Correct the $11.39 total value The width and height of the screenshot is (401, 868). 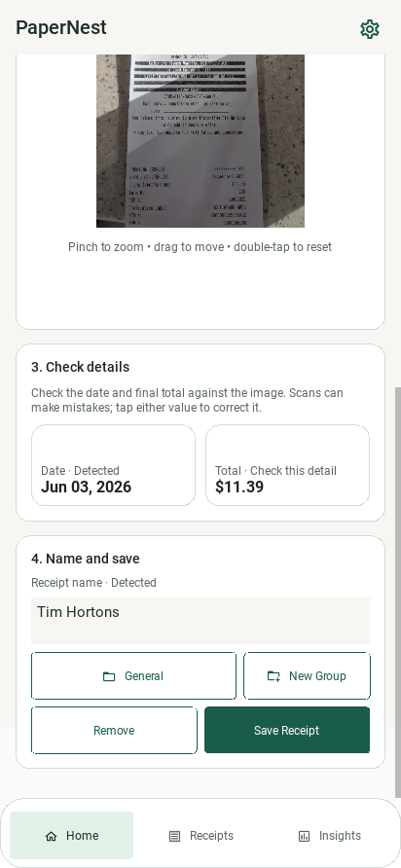click(239, 488)
